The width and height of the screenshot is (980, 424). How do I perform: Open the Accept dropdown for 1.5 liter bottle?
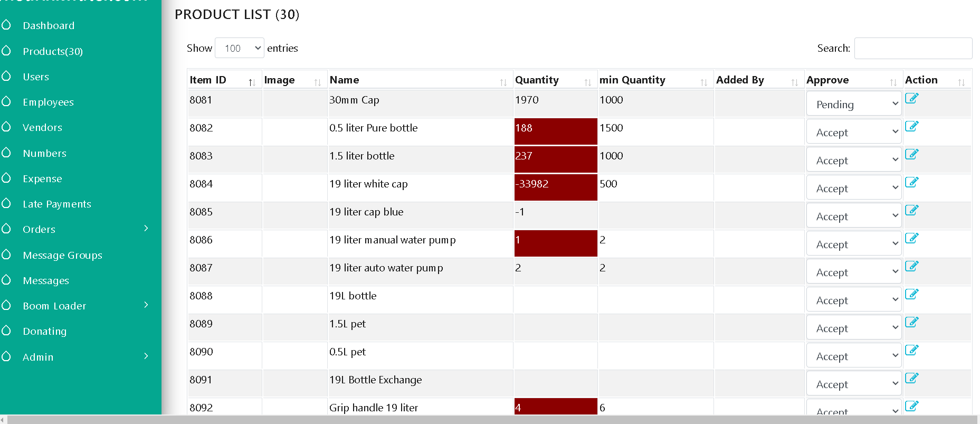pyautogui.click(x=854, y=159)
